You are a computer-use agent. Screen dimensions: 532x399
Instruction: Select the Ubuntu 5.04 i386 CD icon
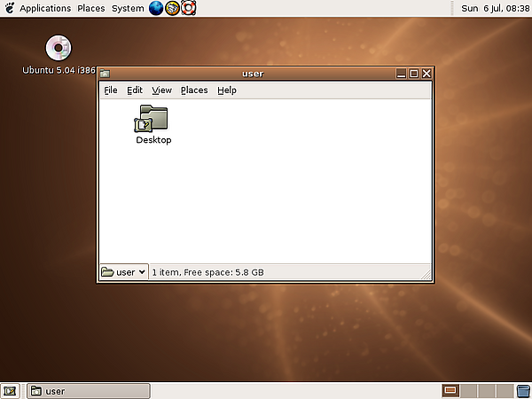click(x=58, y=48)
